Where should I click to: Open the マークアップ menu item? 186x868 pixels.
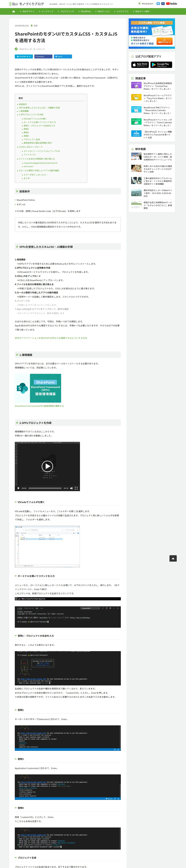46,11
